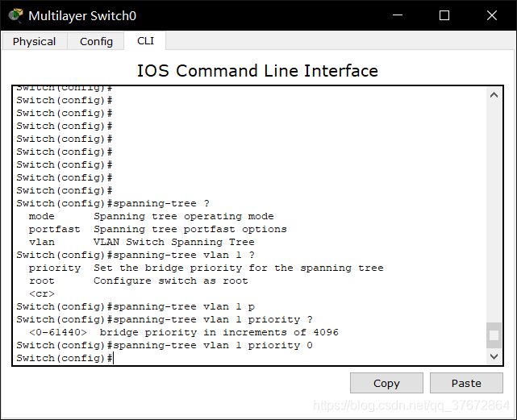Click the 'spanning-tree vlan 1 priority ?' line

pos(165,319)
